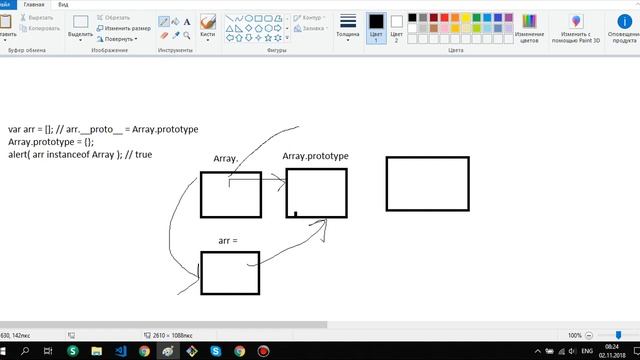Choose the Rounded rectangle shape

pyautogui.click(x=268, y=18)
